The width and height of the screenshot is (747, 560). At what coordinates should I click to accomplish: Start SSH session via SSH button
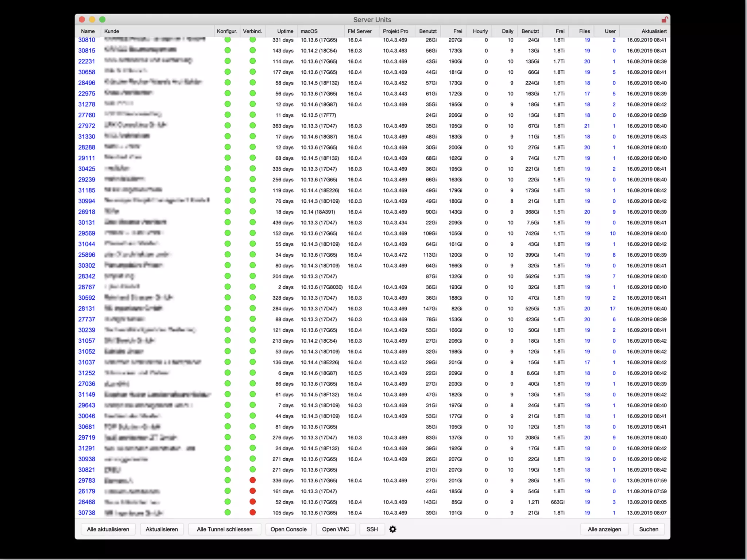(x=372, y=529)
